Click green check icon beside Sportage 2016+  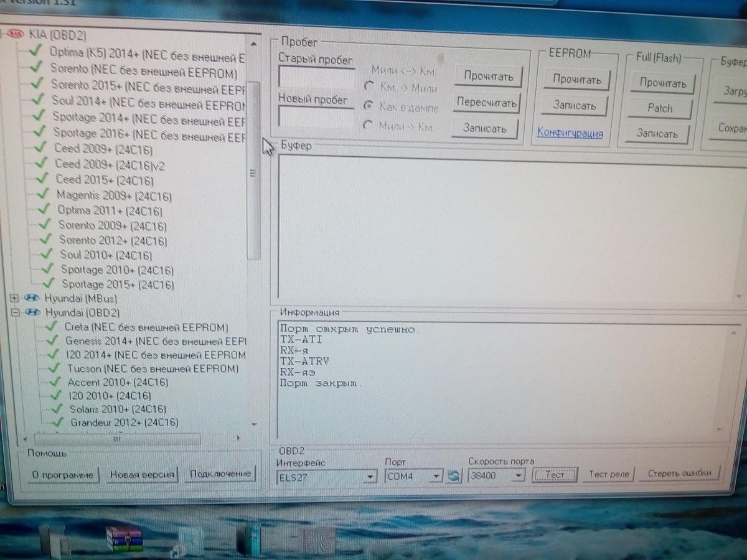tap(41, 131)
